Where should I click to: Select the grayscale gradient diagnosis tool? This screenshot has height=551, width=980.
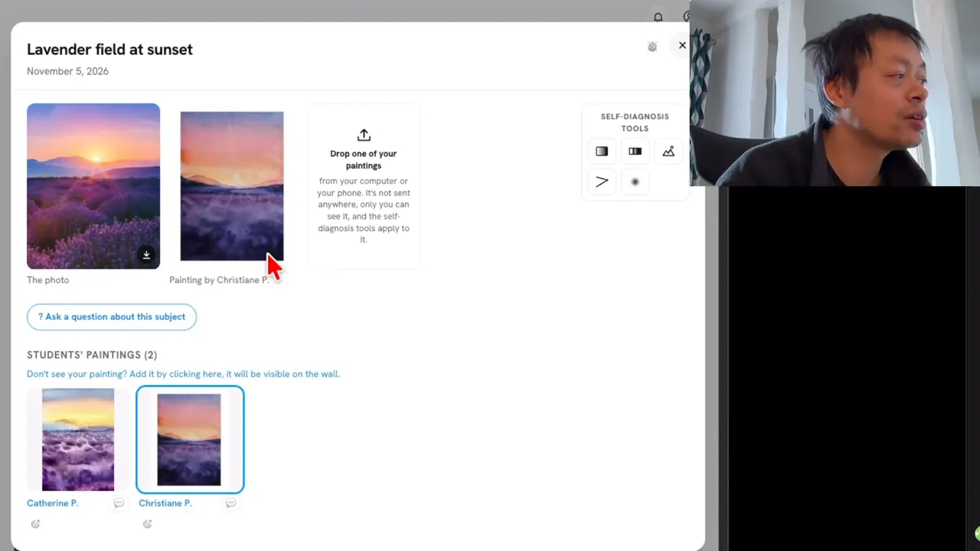(602, 152)
